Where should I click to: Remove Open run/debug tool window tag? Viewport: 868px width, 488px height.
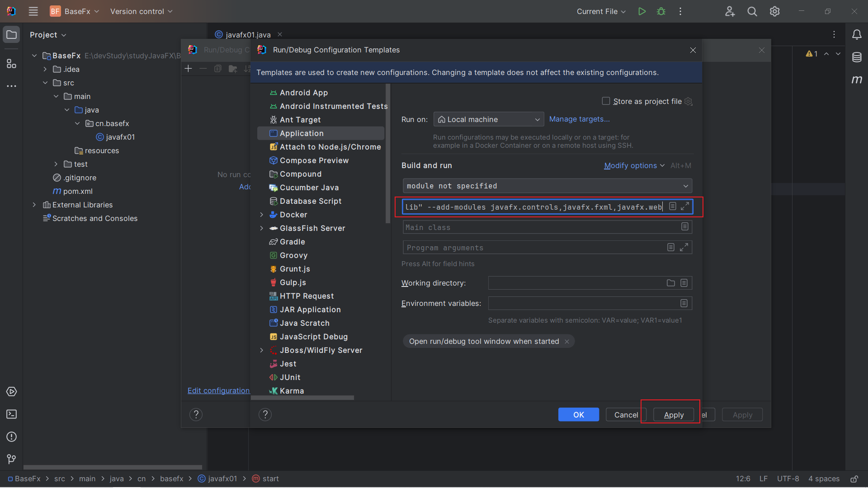click(566, 342)
